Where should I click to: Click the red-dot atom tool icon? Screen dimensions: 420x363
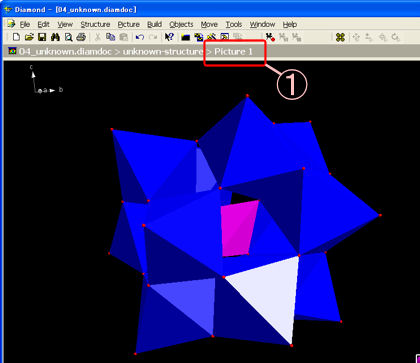coord(270,37)
